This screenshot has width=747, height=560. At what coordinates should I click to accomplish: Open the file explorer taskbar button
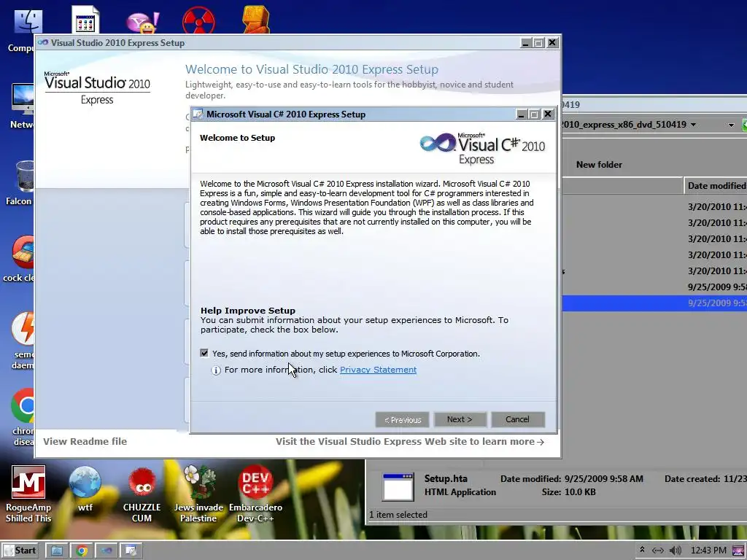56,551
